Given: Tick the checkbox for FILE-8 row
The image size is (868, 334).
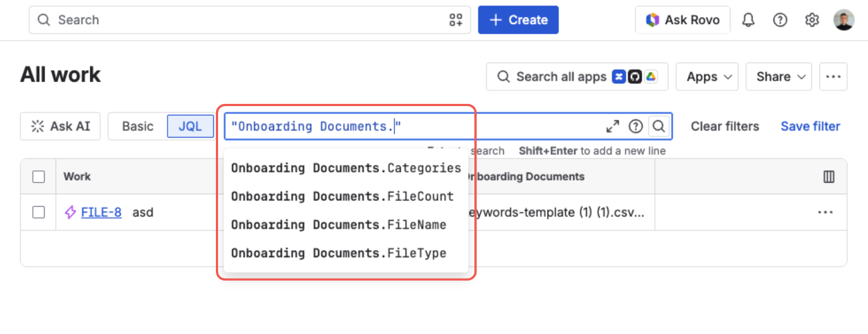Looking at the screenshot, I should point(39,212).
